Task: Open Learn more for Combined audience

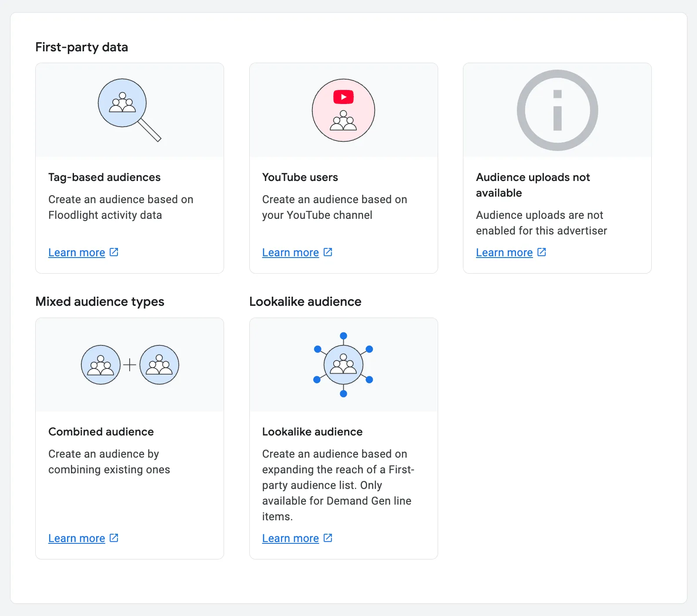Action: [77, 538]
